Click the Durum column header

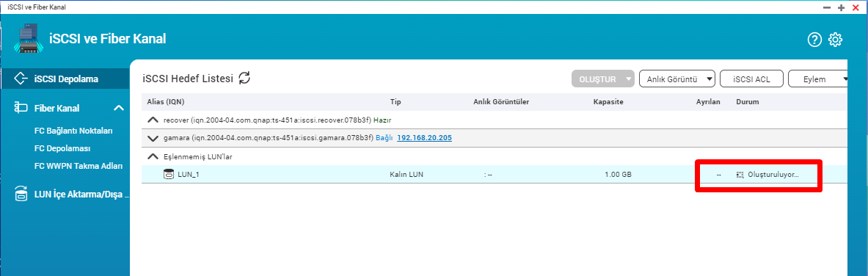point(748,102)
